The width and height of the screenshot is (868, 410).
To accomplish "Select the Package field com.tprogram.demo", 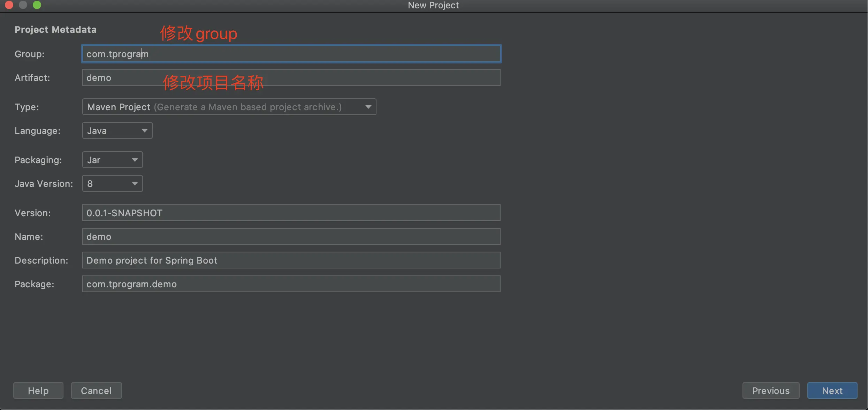I will (291, 284).
